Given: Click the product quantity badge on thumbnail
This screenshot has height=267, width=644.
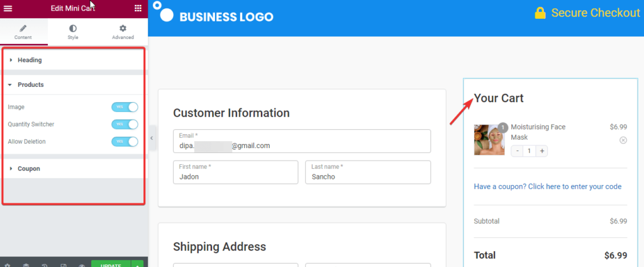Looking at the screenshot, I should point(503,128).
